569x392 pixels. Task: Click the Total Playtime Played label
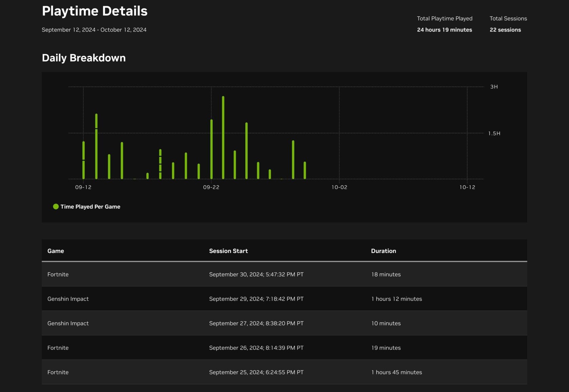point(445,19)
